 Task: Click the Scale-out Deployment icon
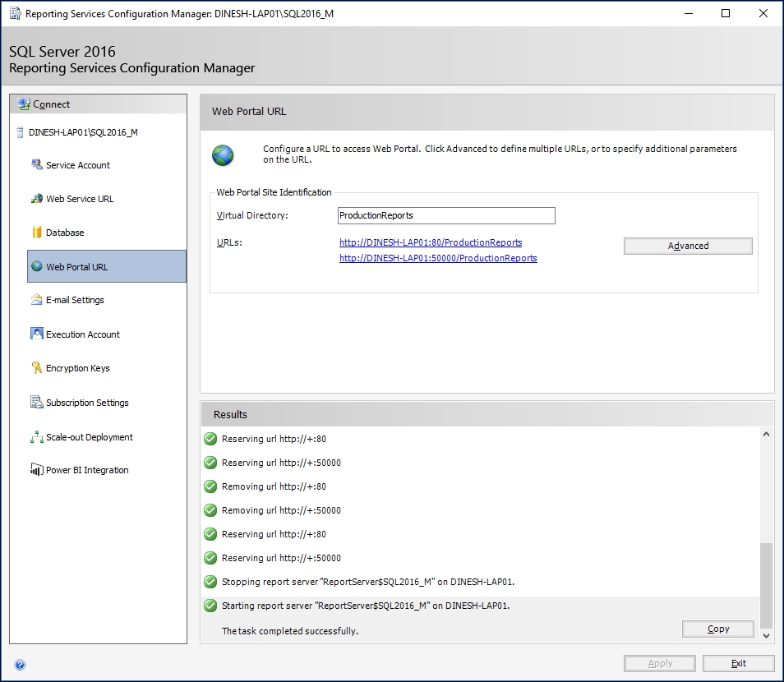36,437
